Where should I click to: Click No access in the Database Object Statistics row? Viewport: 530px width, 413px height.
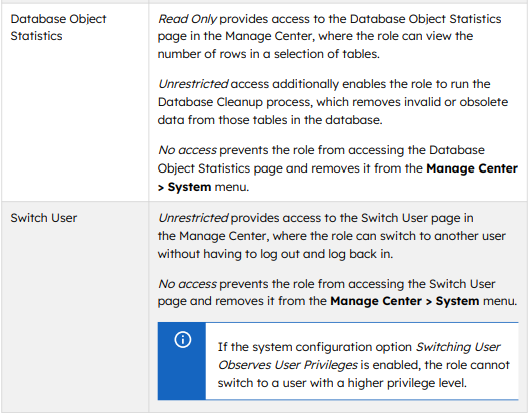187,150
